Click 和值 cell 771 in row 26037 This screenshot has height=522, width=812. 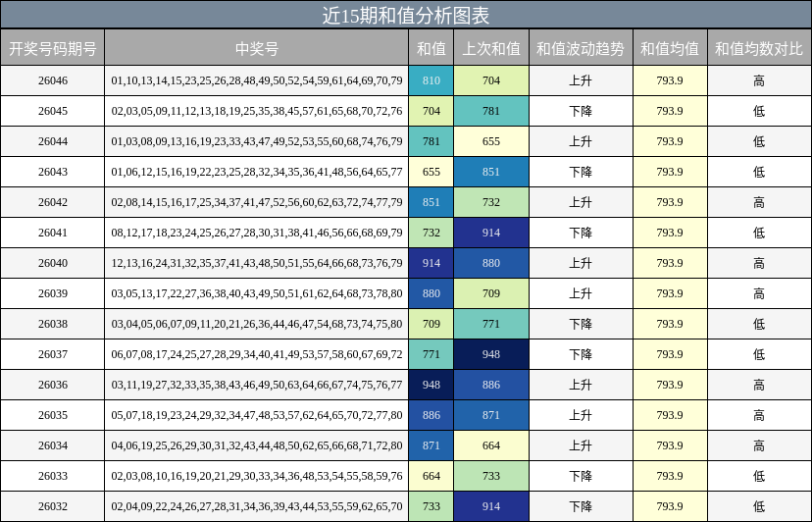pyautogui.click(x=431, y=354)
